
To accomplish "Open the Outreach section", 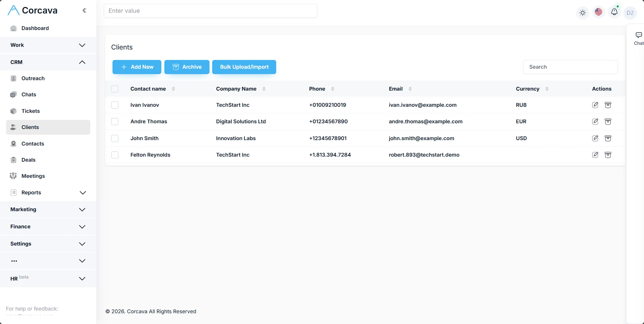I will (x=33, y=78).
